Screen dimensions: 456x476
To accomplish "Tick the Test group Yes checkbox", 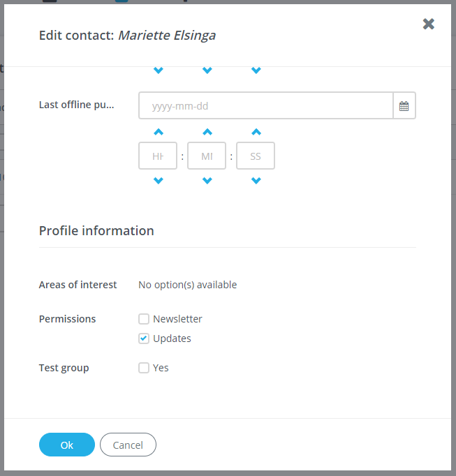I will point(144,368).
